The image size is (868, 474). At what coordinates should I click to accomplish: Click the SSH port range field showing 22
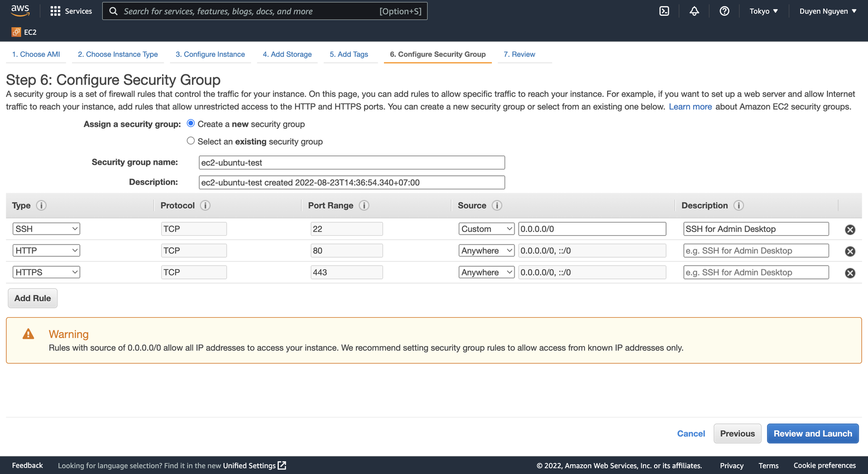pos(347,229)
